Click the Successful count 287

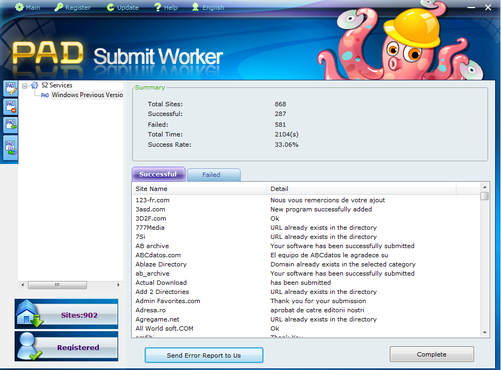pyautogui.click(x=280, y=114)
